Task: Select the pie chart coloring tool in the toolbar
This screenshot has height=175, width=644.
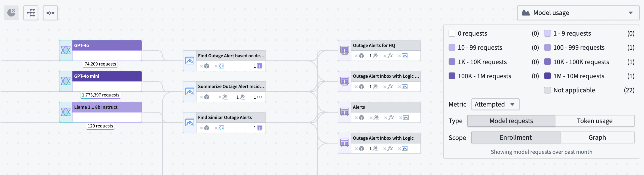Action: [x=11, y=12]
